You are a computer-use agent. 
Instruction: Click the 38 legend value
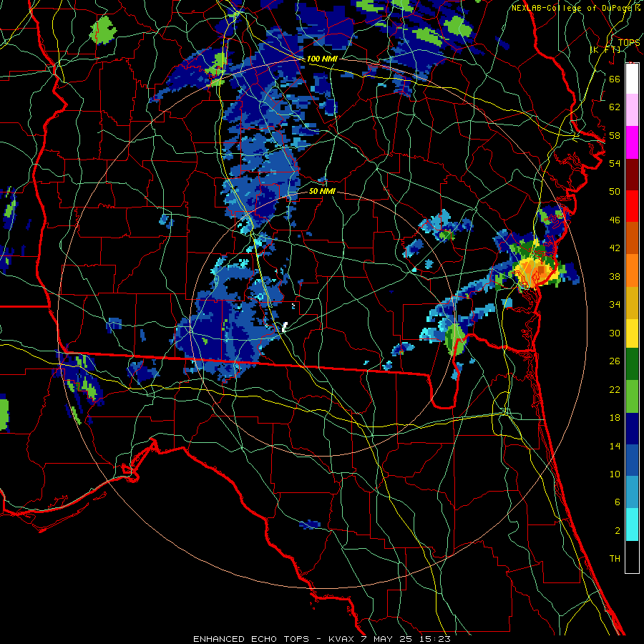coord(615,276)
